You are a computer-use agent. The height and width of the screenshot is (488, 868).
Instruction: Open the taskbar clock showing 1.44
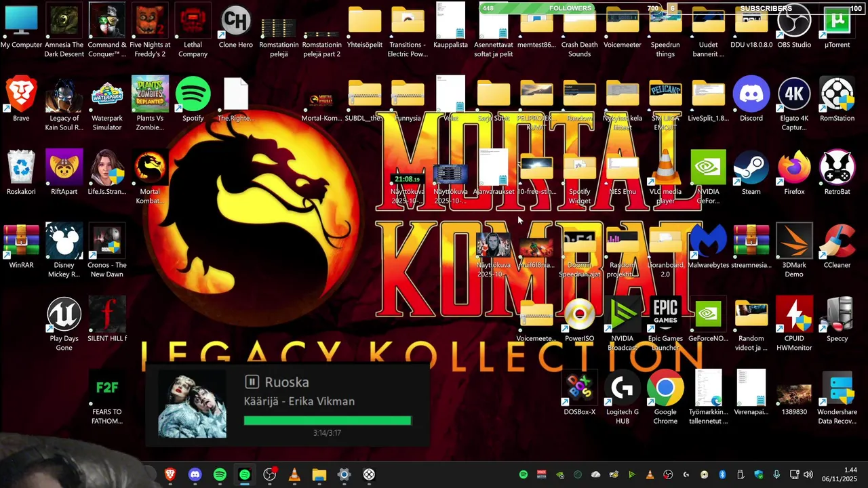pyautogui.click(x=841, y=474)
